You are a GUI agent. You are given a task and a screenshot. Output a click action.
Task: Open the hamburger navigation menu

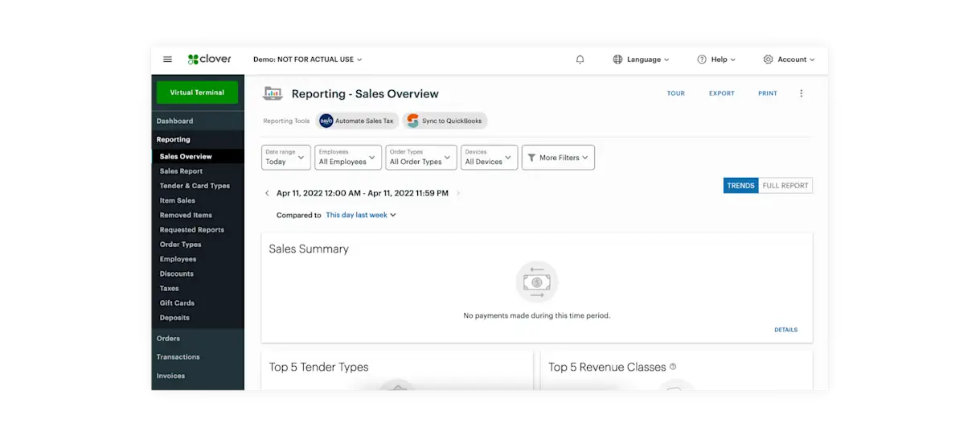[167, 60]
